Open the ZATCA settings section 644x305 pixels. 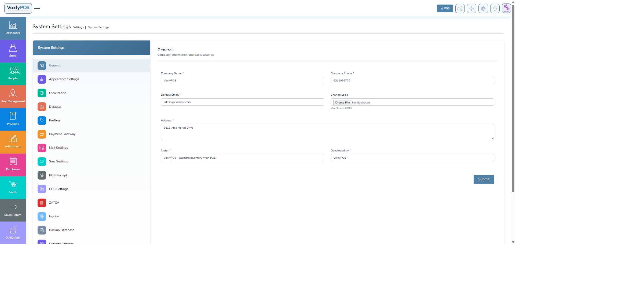point(54,203)
